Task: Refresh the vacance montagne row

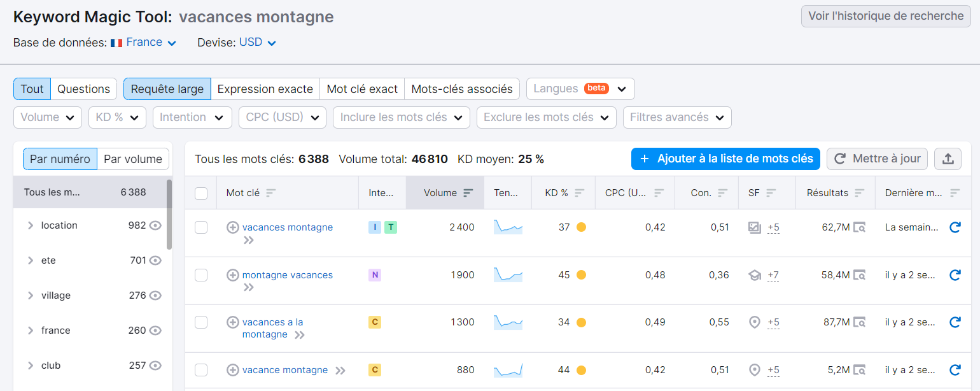Action: 955,370
